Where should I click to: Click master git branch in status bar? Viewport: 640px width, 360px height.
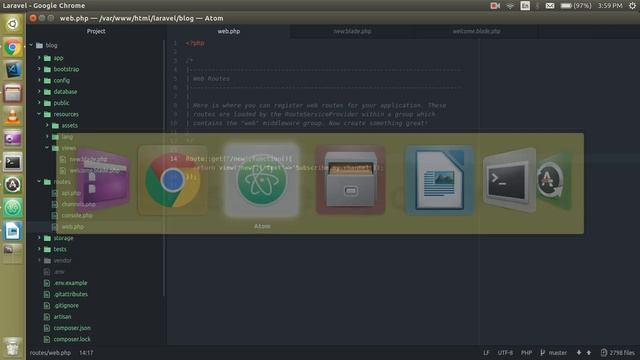click(553, 353)
